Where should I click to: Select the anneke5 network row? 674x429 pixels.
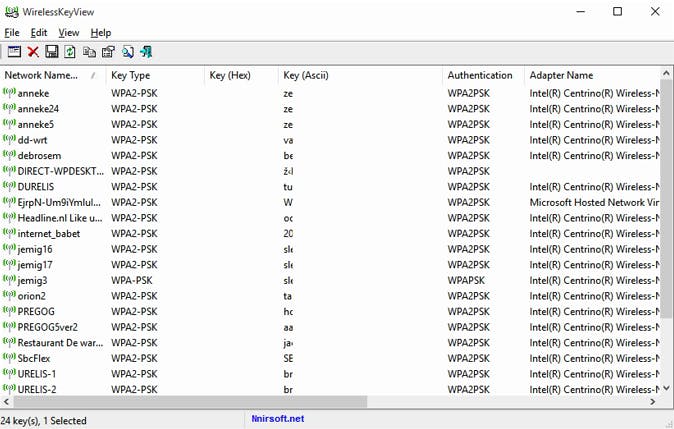click(x=330, y=124)
